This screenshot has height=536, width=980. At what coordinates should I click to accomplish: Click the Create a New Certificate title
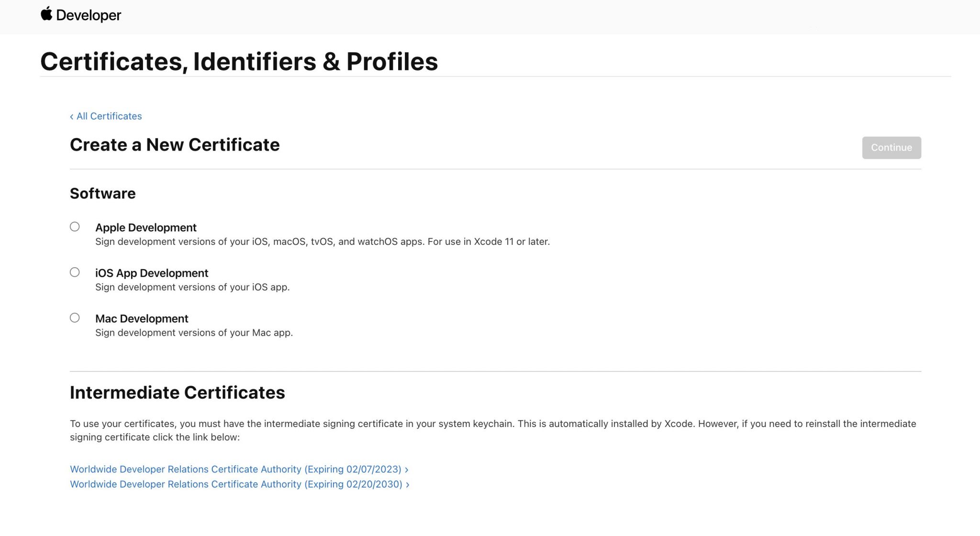pos(175,145)
